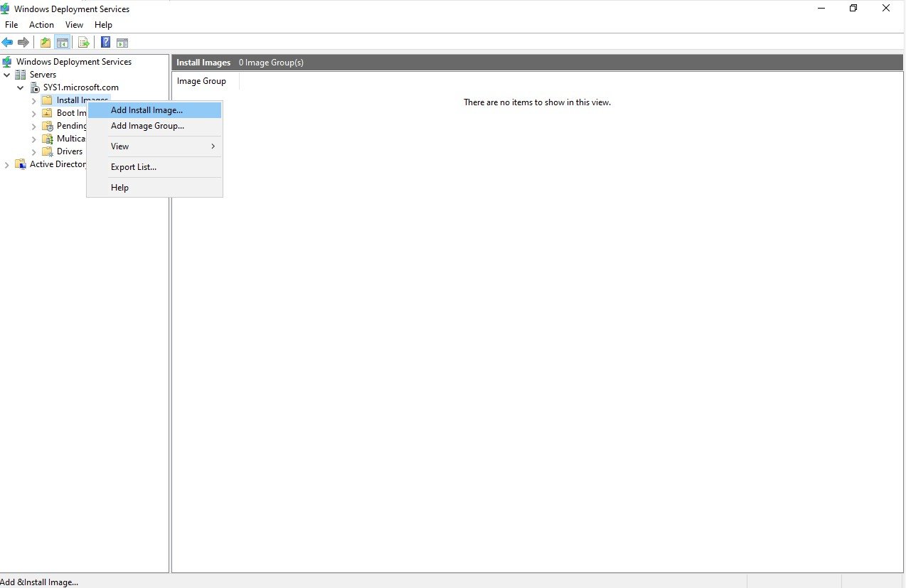Click the Install Images pane header title
This screenshot has width=906, height=588.
[203, 63]
